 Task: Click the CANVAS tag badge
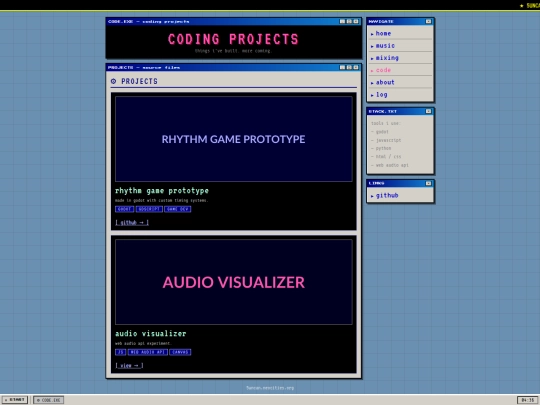coord(180,352)
